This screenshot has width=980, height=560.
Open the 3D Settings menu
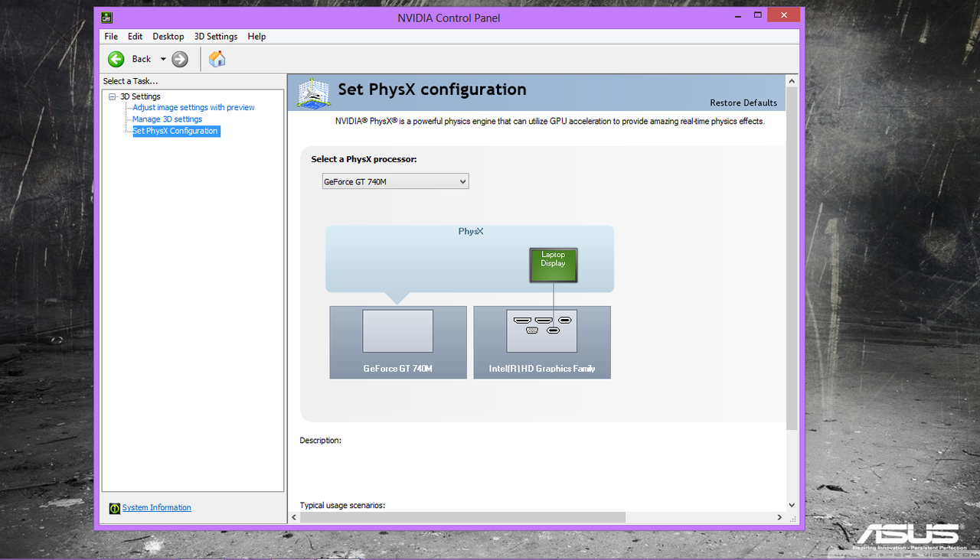click(x=216, y=36)
